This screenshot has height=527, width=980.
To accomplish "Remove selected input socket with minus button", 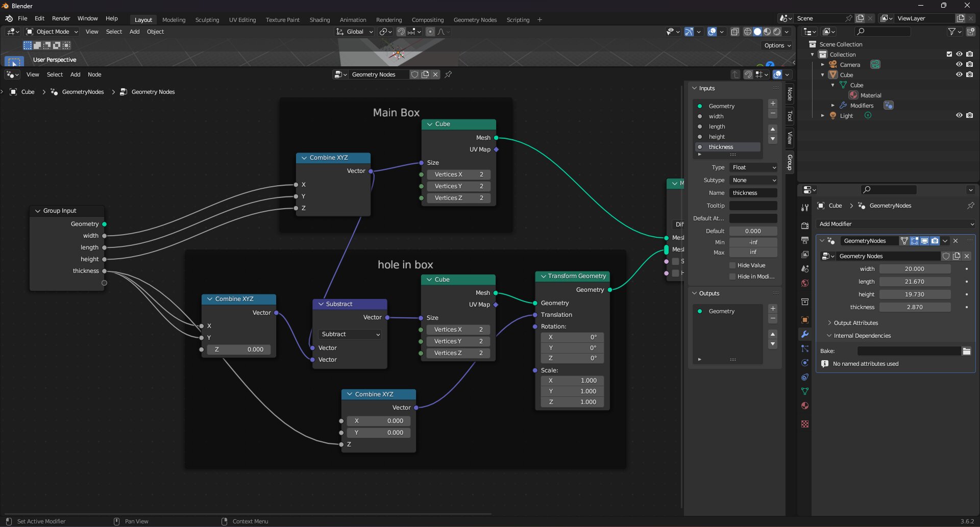I will click(x=773, y=113).
